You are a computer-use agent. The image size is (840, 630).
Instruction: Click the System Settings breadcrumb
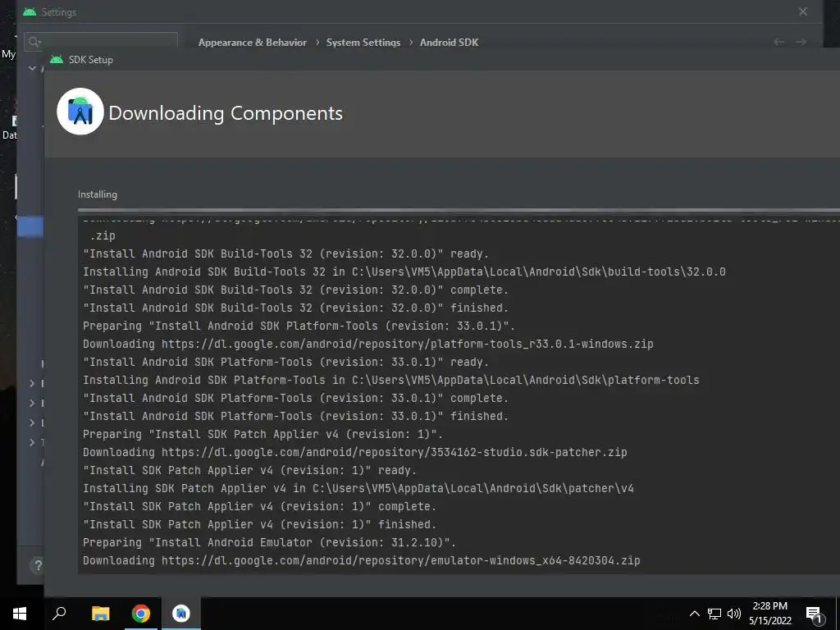(x=363, y=43)
